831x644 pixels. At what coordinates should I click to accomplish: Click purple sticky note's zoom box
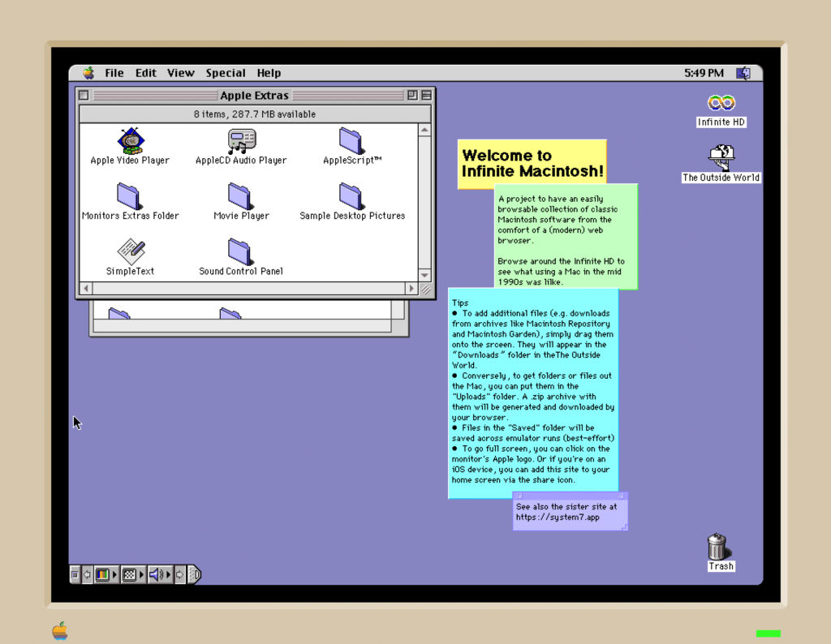[621, 496]
